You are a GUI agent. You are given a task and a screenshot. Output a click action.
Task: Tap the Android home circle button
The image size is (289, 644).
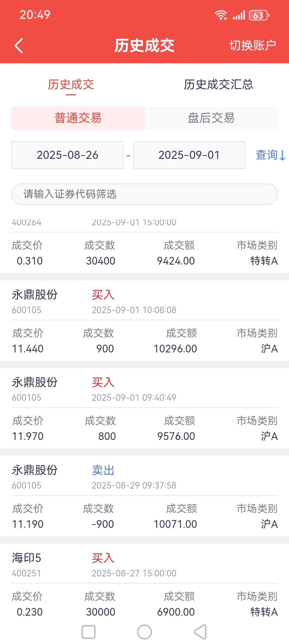click(x=144, y=632)
